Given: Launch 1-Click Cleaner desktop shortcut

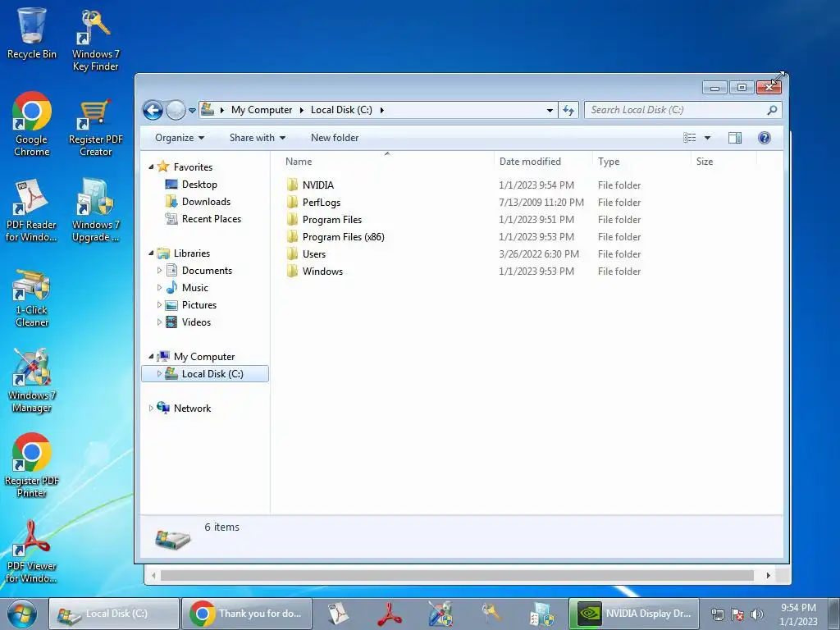Looking at the screenshot, I should [32, 298].
